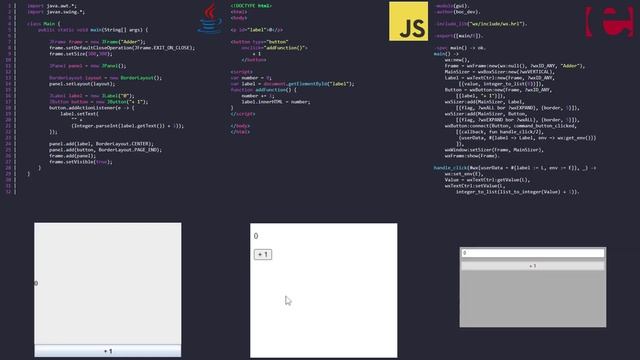Click the 'wxFrame:new(wx:null()' line
This screenshot has width=640, height=360.
(515, 66)
